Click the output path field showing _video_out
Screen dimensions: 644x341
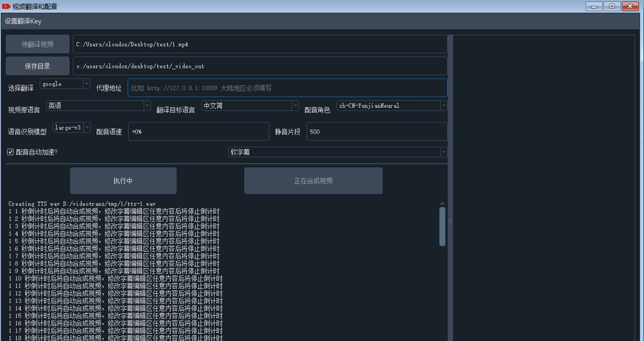[260, 65]
